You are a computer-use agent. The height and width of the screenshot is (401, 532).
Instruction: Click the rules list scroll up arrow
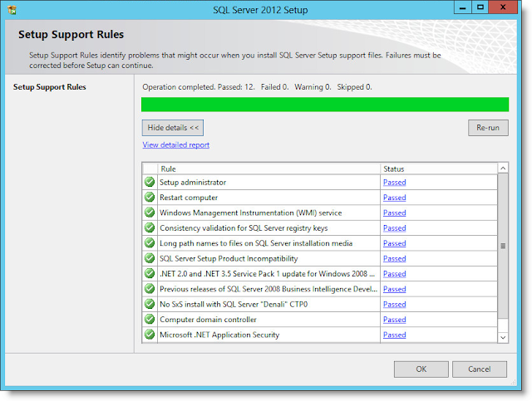coord(503,169)
